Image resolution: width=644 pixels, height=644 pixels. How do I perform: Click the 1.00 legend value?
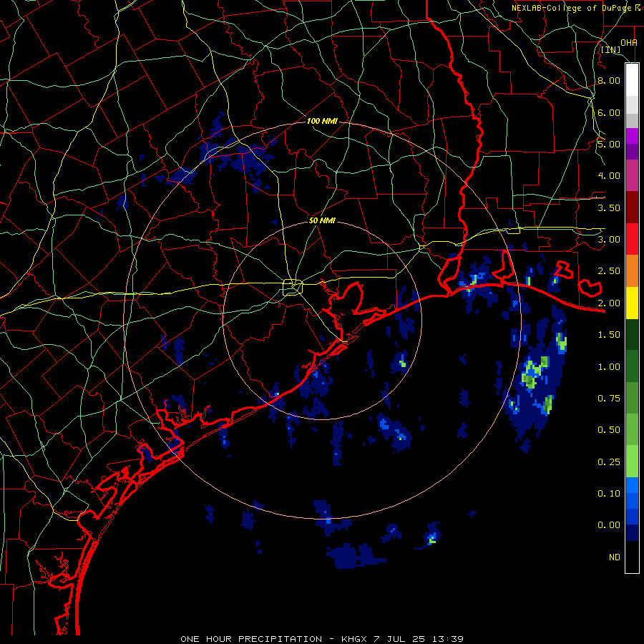tap(609, 367)
